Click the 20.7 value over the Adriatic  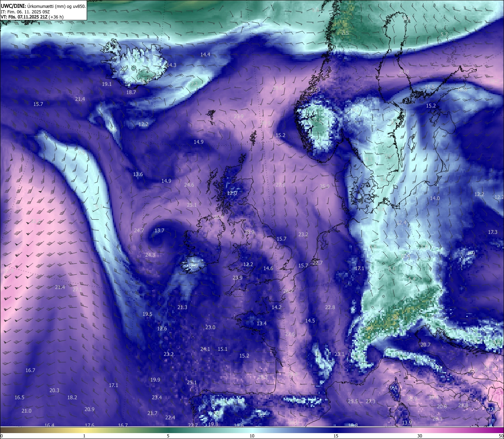coord(425,345)
